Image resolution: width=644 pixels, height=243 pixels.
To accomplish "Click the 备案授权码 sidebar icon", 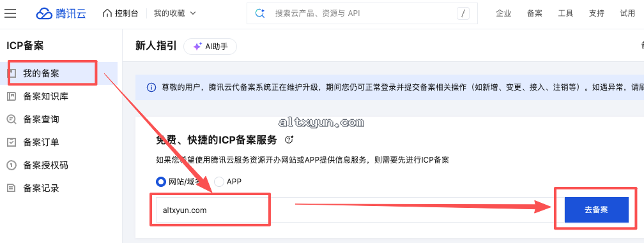I will (x=11, y=166).
